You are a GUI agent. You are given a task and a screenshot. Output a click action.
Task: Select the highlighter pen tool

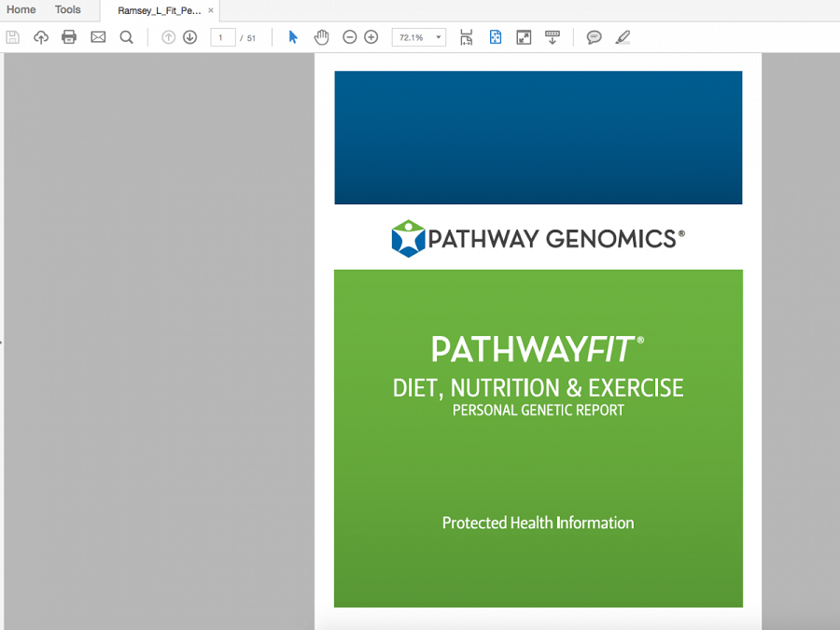tap(623, 37)
